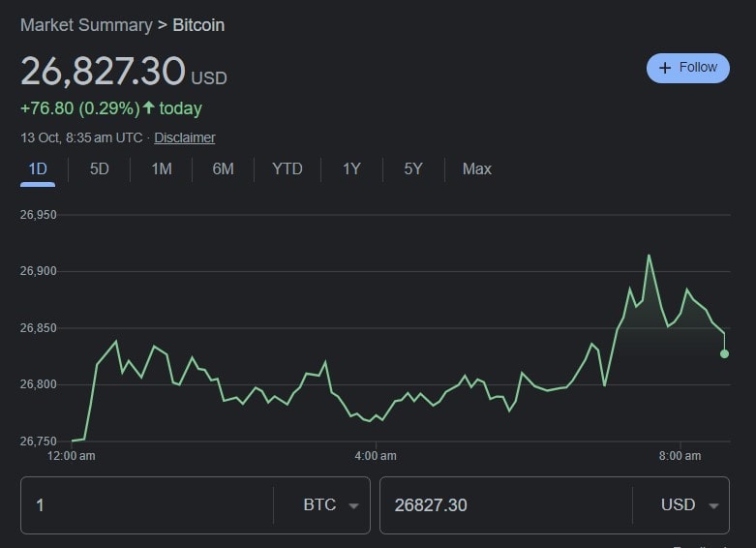Click the highest peak of price chart
The width and height of the screenshot is (756, 548).
649,256
